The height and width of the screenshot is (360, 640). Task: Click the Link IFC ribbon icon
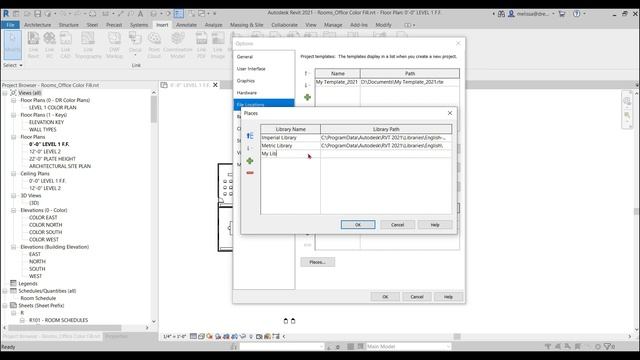click(x=49, y=45)
